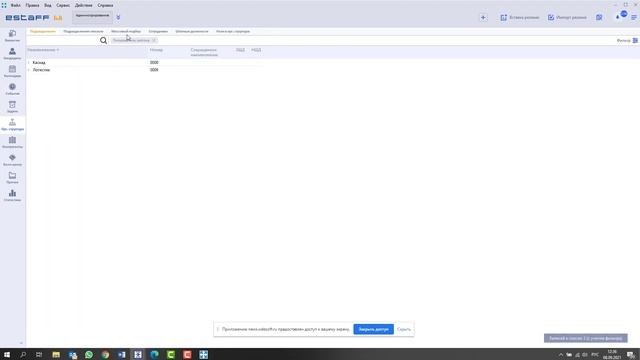Sort by the Наименование column header
Screen dimensions: 640x360
pos(43,50)
